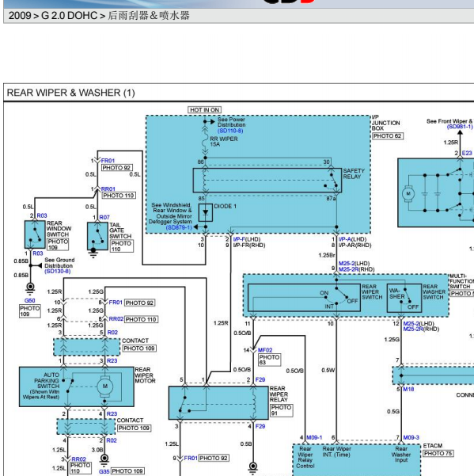Select the MF02 connector label
The width and height of the screenshot is (474, 476).
pos(265,350)
